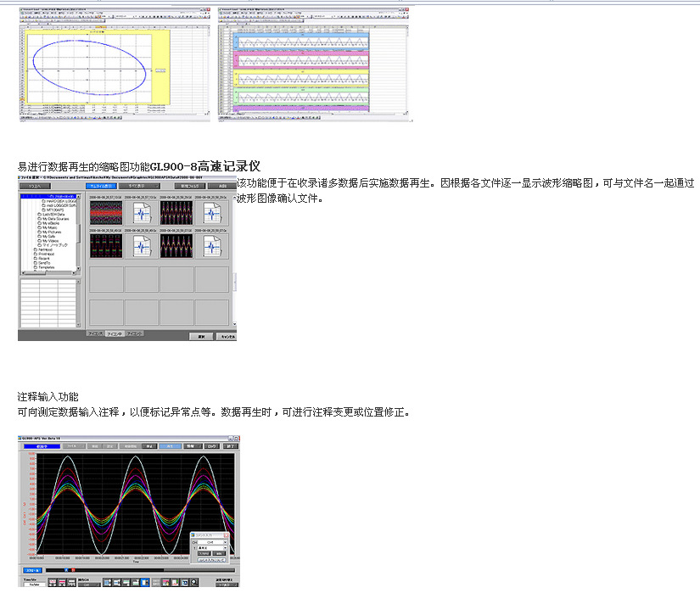Select My Videos folder in the tree
This screenshot has height=593, width=700.
tap(48, 241)
